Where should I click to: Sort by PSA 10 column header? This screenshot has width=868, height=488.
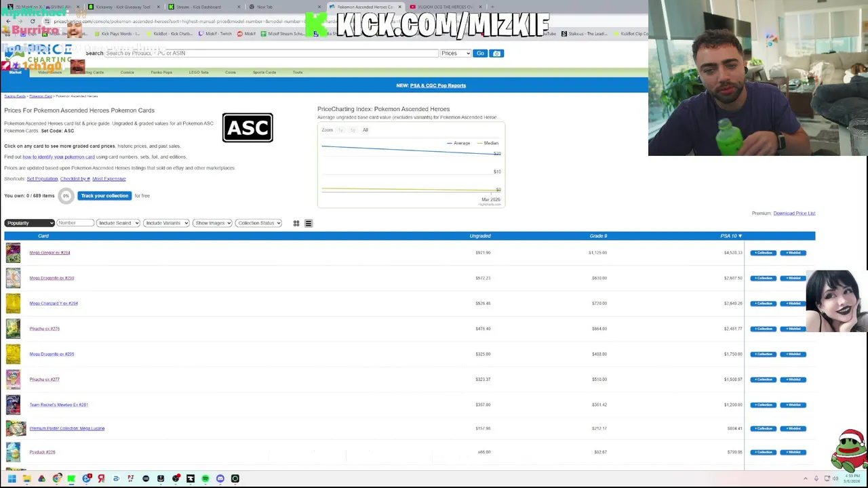click(731, 236)
